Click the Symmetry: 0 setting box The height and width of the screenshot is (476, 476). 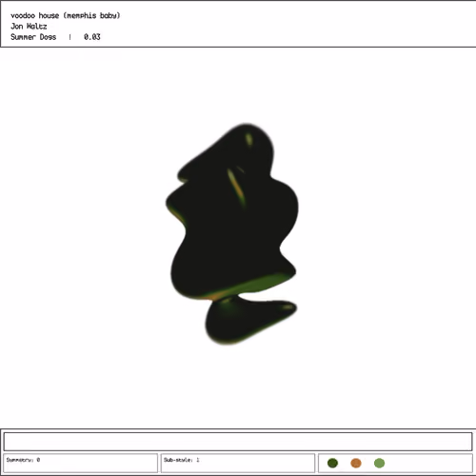(x=81, y=463)
